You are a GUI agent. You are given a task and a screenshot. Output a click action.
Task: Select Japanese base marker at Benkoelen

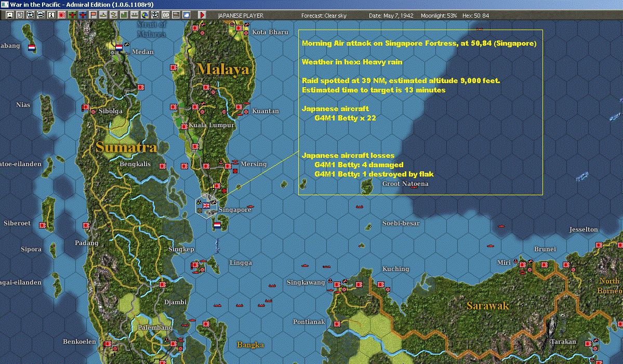click(x=108, y=344)
